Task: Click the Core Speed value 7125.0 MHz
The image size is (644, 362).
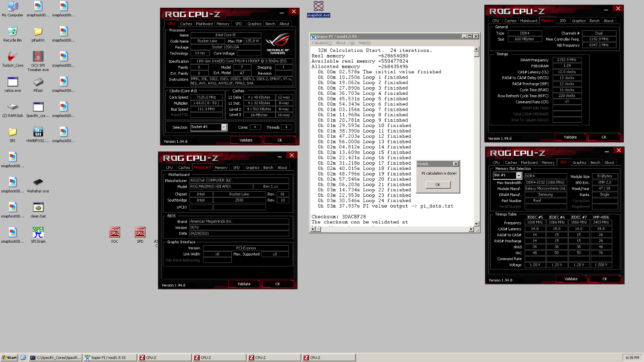Action: [207, 97]
